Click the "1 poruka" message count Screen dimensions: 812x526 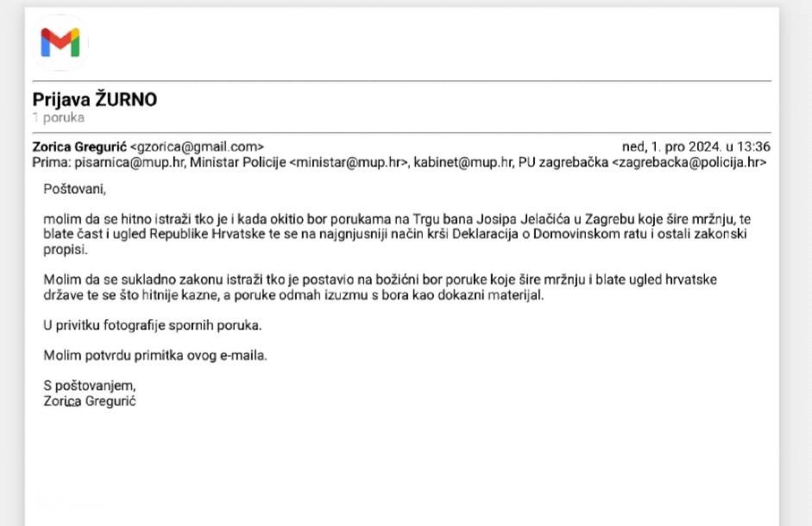(59, 118)
